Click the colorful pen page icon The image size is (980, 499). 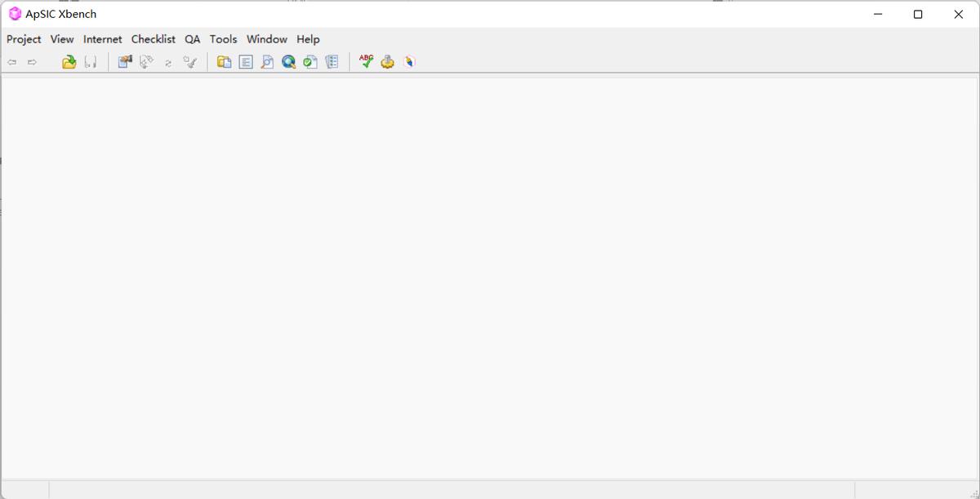pos(409,62)
